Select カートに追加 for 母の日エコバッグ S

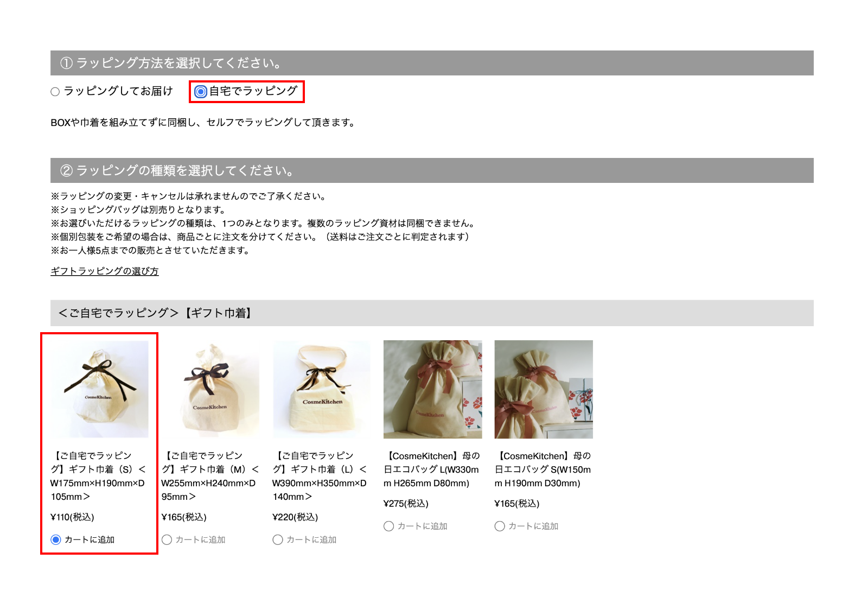coord(500,526)
